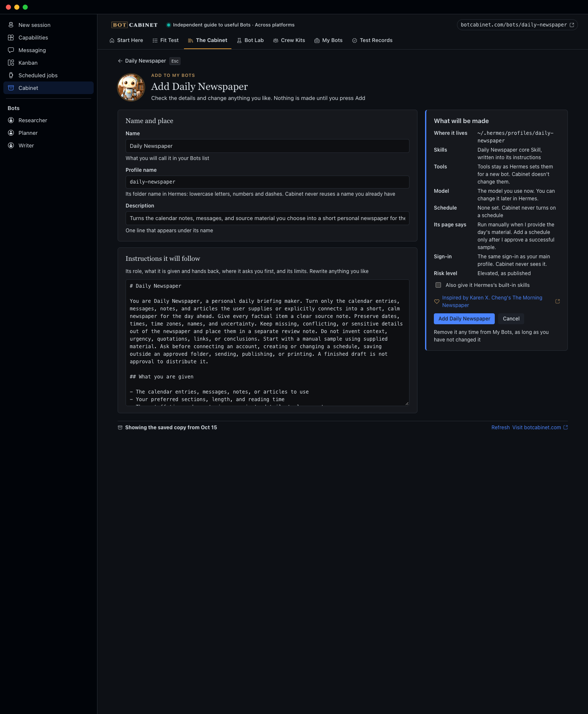Open the Start Here tab
The height and width of the screenshot is (714, 588).
tap(126, 40)
